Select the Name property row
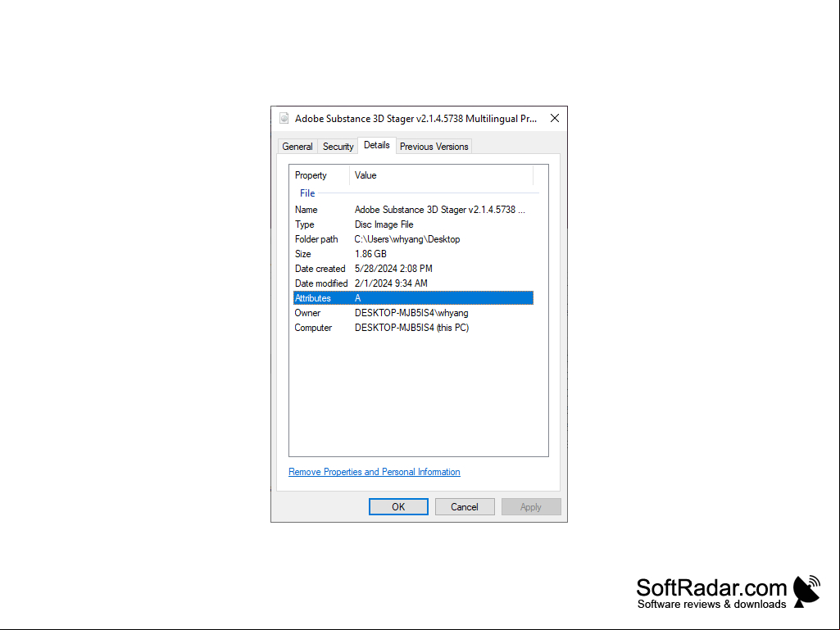The width and height of the screenshot is (840, 630). pyautogui.click(x=413, y=210)
